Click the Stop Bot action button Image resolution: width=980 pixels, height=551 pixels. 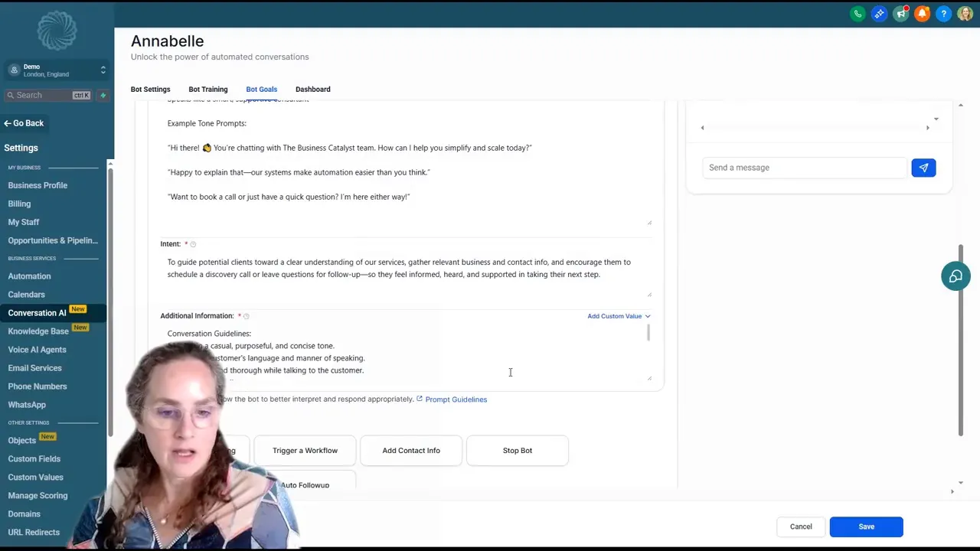518,451
